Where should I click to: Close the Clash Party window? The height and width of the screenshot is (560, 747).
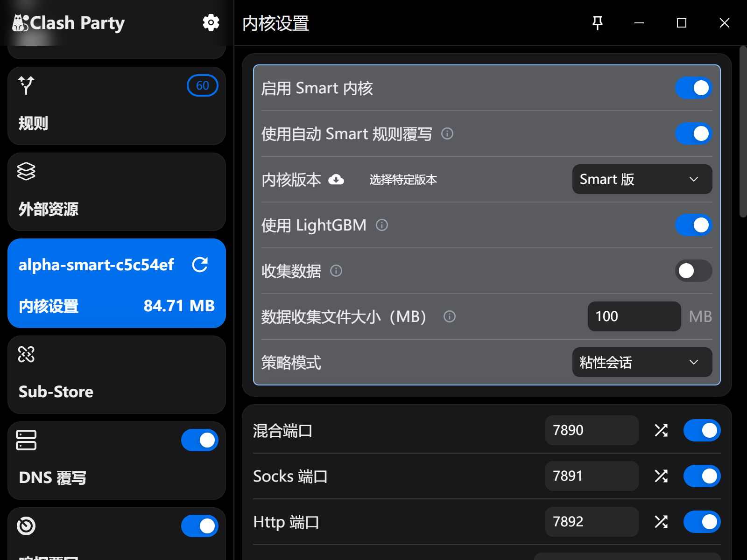pos(725,23)
